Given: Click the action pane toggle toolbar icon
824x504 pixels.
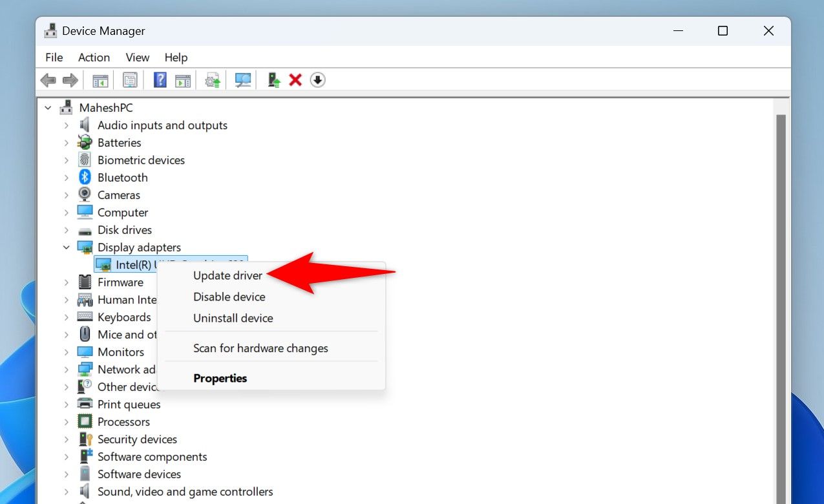Looking at the screenshot, I should pyautogui.click(x=183, y=80).
